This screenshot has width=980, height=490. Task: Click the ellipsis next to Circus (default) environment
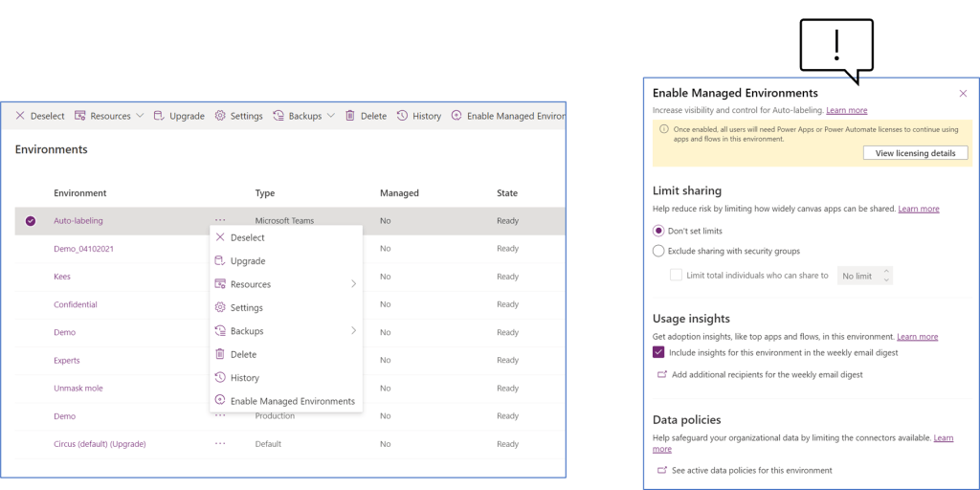(220, 444)
